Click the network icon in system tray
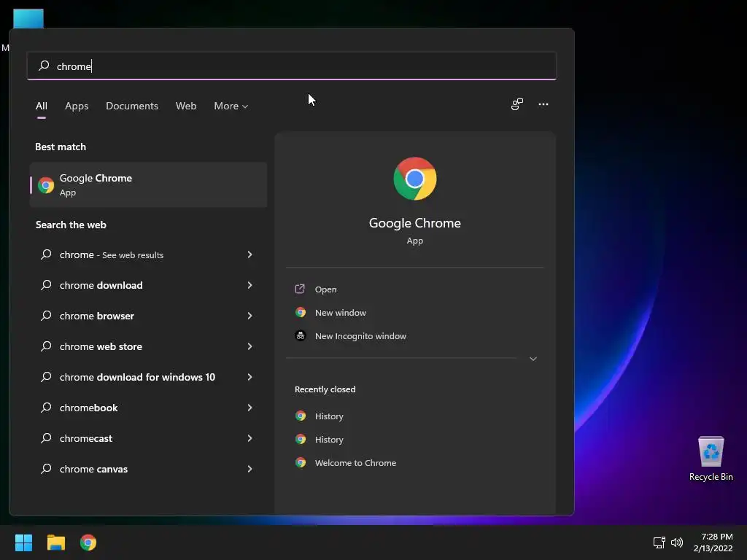747x560 pixels. tap(659, 542)
